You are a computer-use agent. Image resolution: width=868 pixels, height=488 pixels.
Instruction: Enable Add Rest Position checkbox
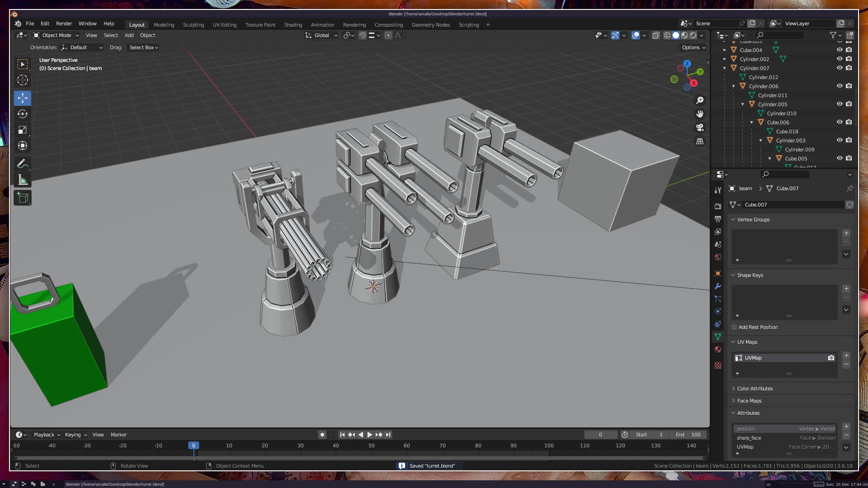click(734, 327)
